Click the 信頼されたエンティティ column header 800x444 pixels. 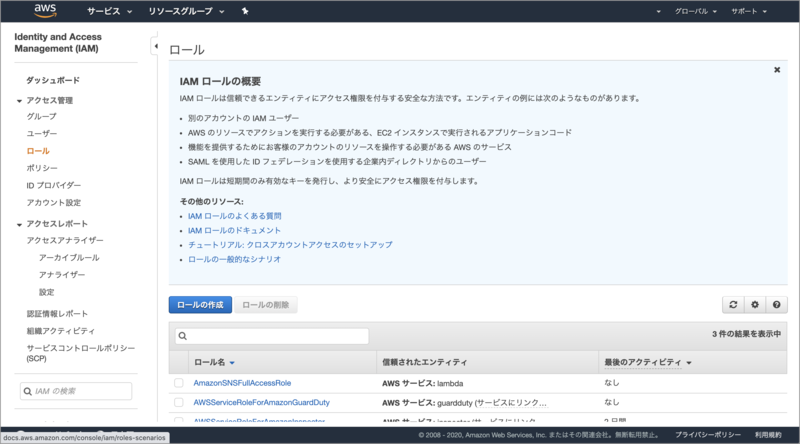(x=424, y=362)
